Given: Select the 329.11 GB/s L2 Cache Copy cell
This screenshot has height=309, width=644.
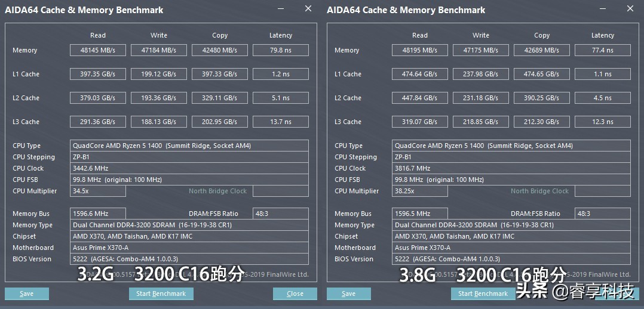Looking at the screenshot, I should pos(220,98).
